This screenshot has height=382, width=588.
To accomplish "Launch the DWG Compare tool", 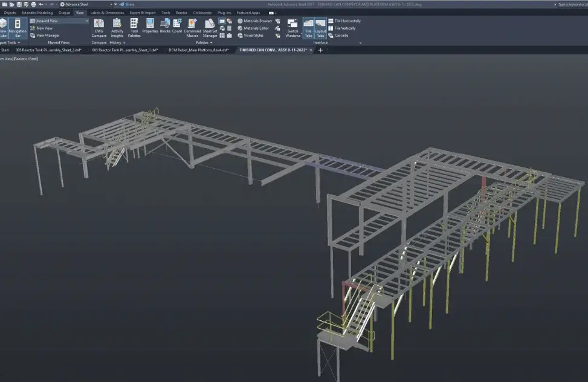I will (99, 28).
